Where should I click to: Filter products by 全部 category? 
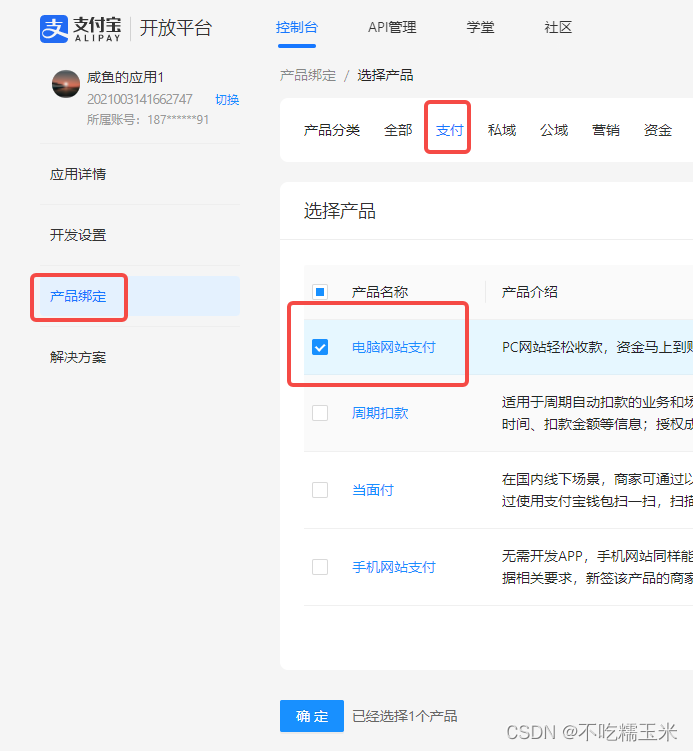point(398,130)
